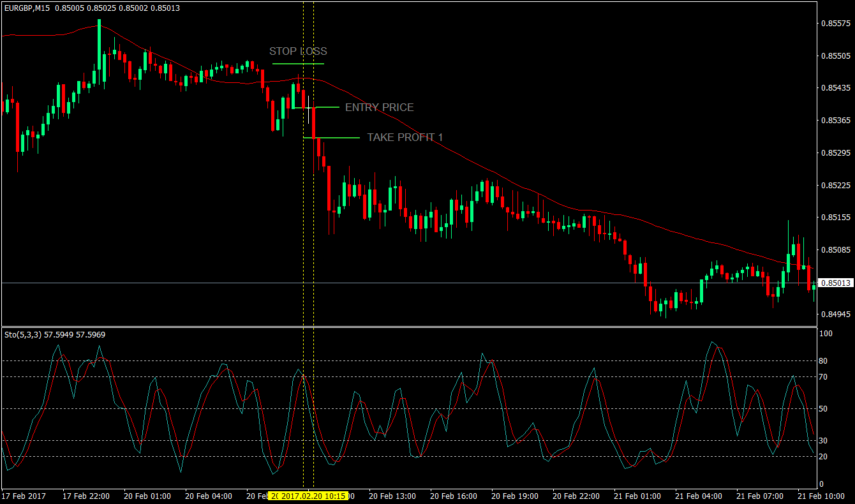
Task: Select the STOP LOSS label
Action: (x=299, y=52)
